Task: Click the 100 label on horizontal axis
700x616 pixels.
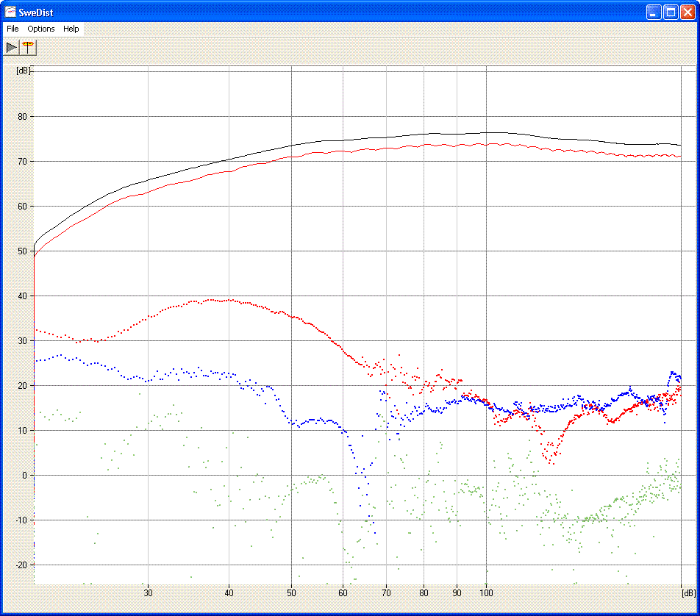Action: [x=486, y=592]
